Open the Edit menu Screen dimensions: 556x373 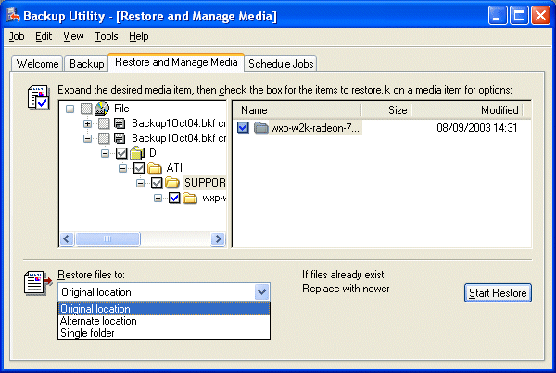click(44, 37)
